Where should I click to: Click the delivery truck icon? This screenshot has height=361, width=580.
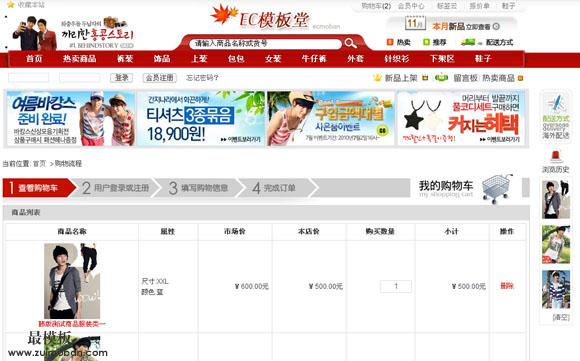pyautogui.click(x=468, y=43)
